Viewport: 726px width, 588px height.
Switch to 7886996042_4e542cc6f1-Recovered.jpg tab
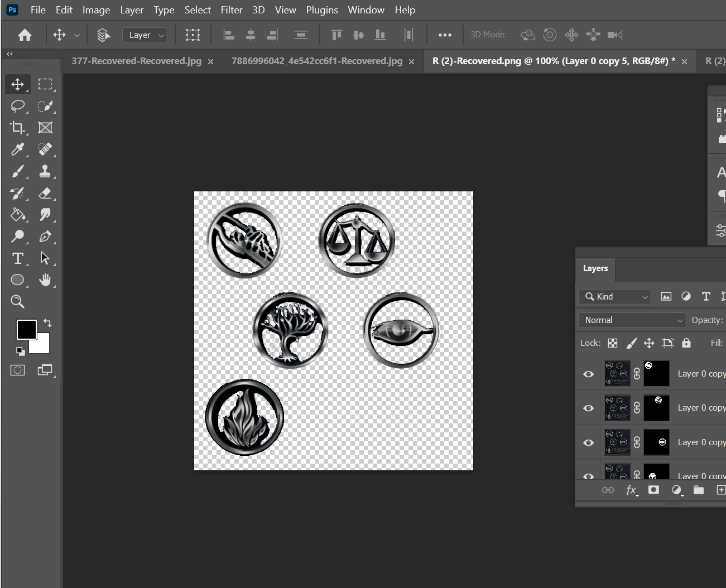pyautogui.click(x=317, y=61)
